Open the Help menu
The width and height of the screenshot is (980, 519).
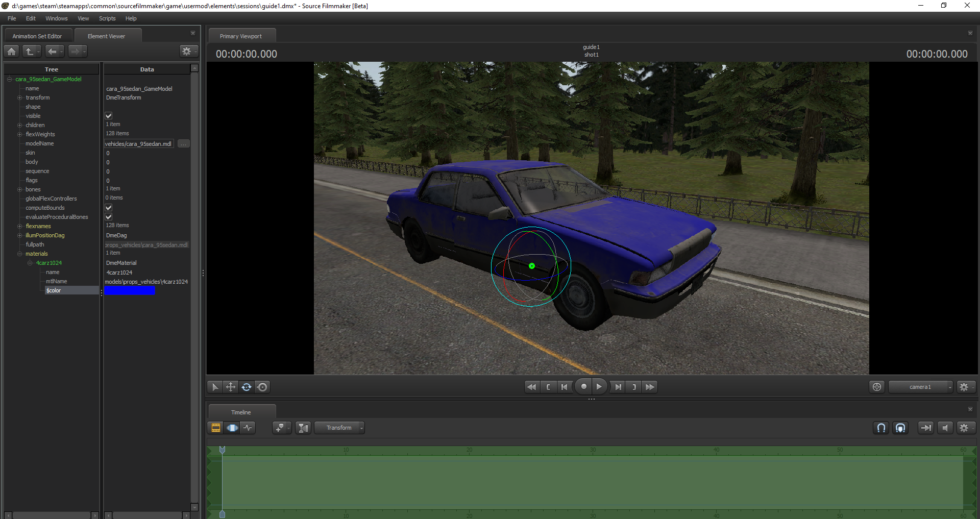pyautogui.click(x=131, y=18)
